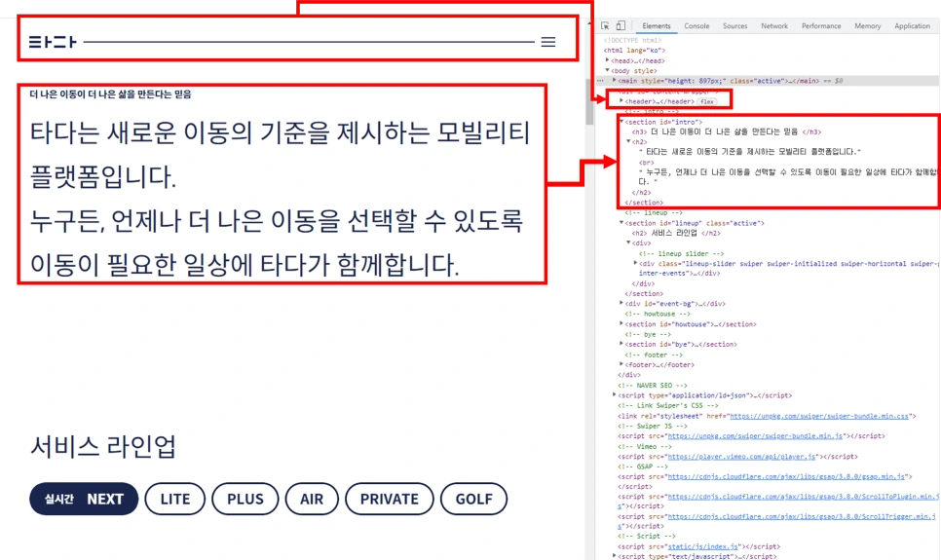Image resolution: width=941 pixels, height=560 pixels.
Task: Select the "서비스 라인업" h2 line in DevTools
Action: (676, 233)
